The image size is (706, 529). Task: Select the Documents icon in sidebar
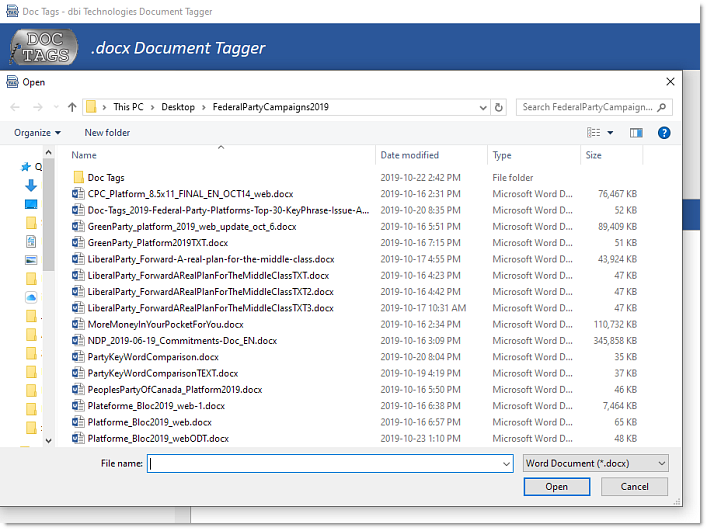(x=31, y=241)
